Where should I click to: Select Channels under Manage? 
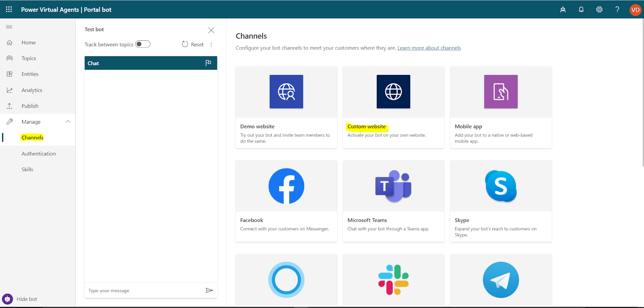click(x=33, y=138)
